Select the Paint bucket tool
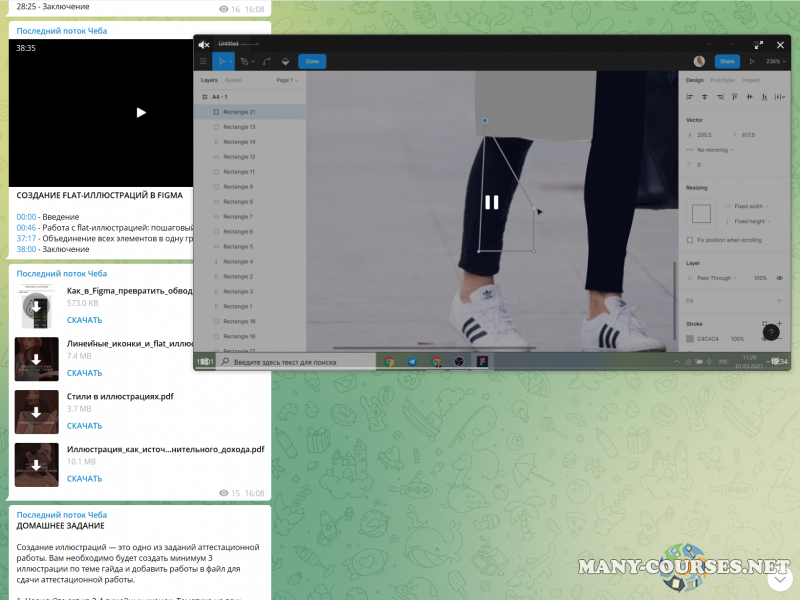The image size is (800, 600). click(285, 61)
